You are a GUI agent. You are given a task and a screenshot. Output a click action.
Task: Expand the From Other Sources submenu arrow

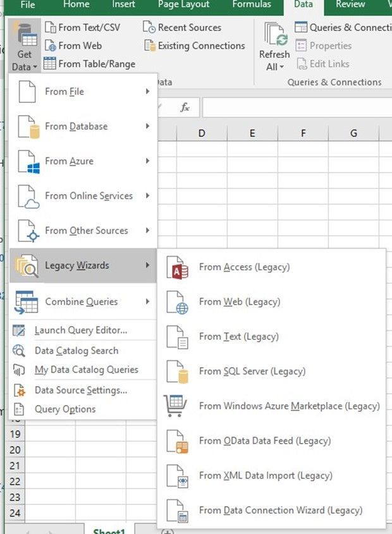pyautogui.click(x=147, y=230)
